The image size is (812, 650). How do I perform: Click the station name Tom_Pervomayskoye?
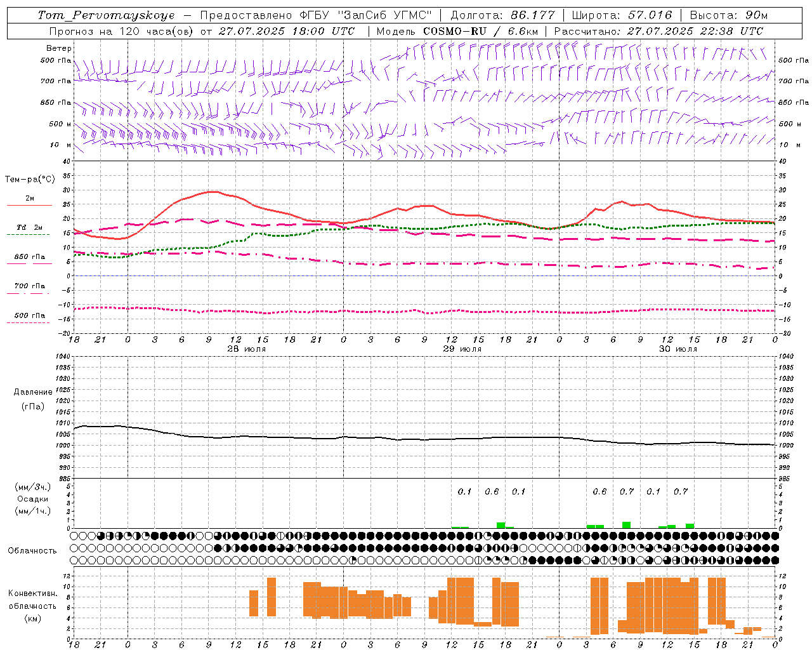tap(106, 15)
